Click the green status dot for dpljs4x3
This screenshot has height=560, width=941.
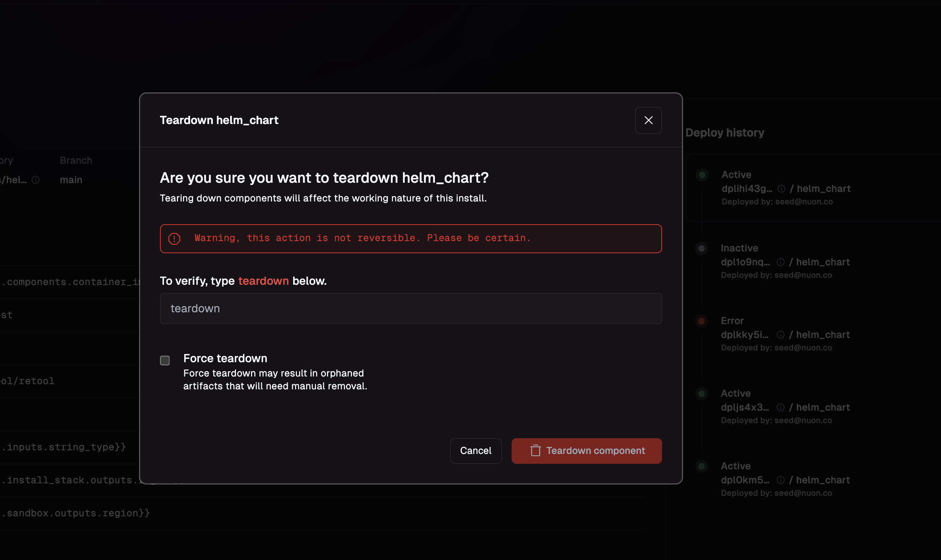(701, 394)
